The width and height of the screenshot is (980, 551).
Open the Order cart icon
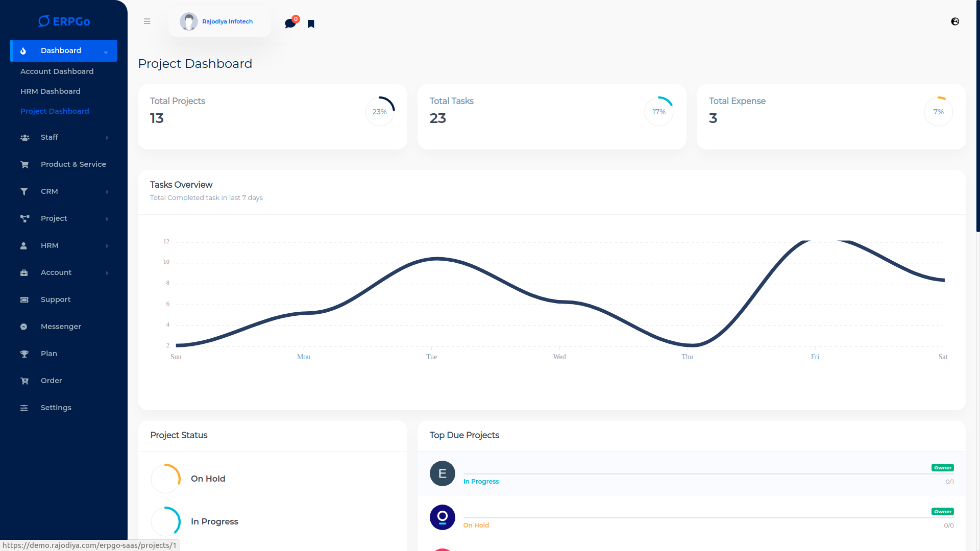pyautogui.click(x=24, y=381)
